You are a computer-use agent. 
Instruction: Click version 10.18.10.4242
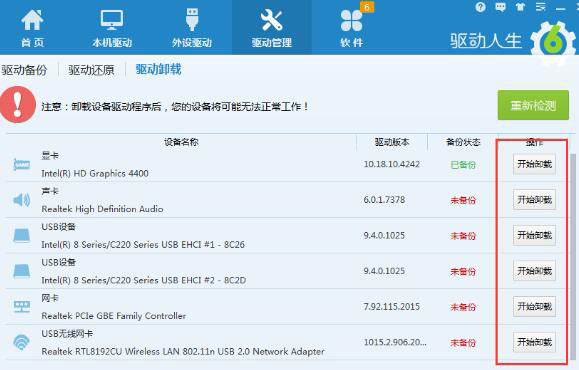(x=392, y=164)
